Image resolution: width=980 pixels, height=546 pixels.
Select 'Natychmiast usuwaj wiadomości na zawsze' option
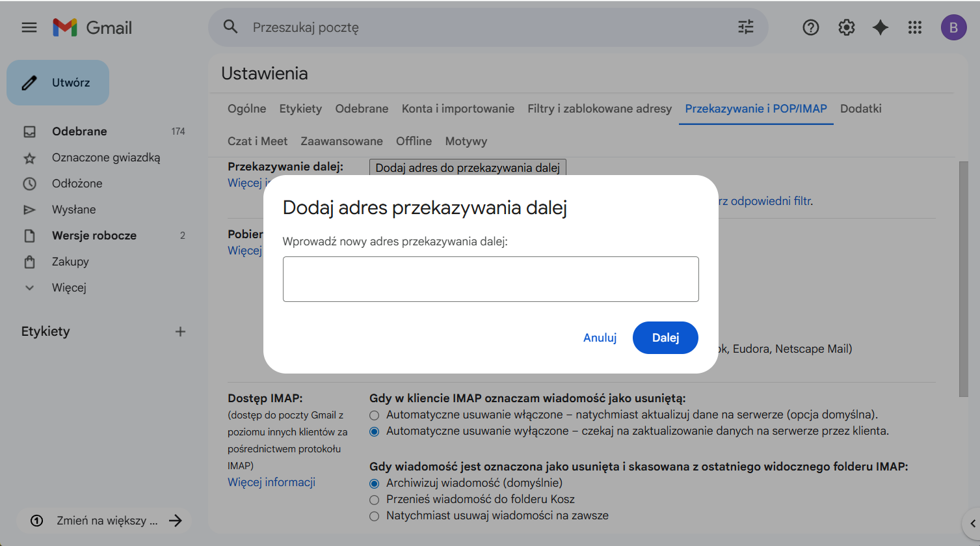point(374,516)
